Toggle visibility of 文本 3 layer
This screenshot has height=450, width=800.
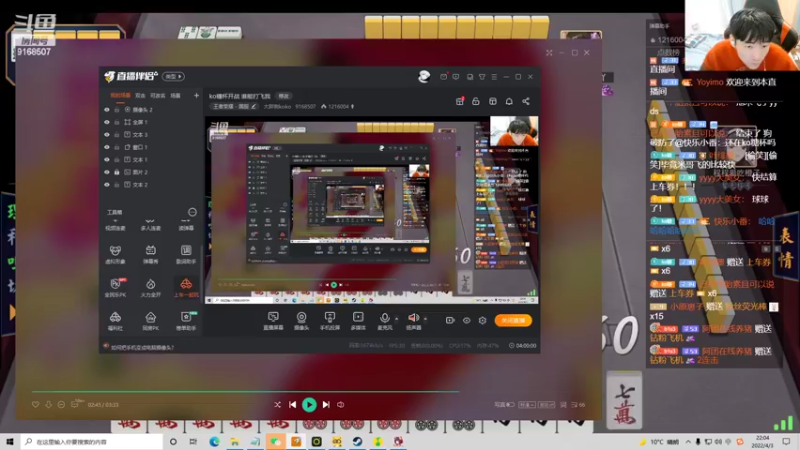tap(107, 135)
